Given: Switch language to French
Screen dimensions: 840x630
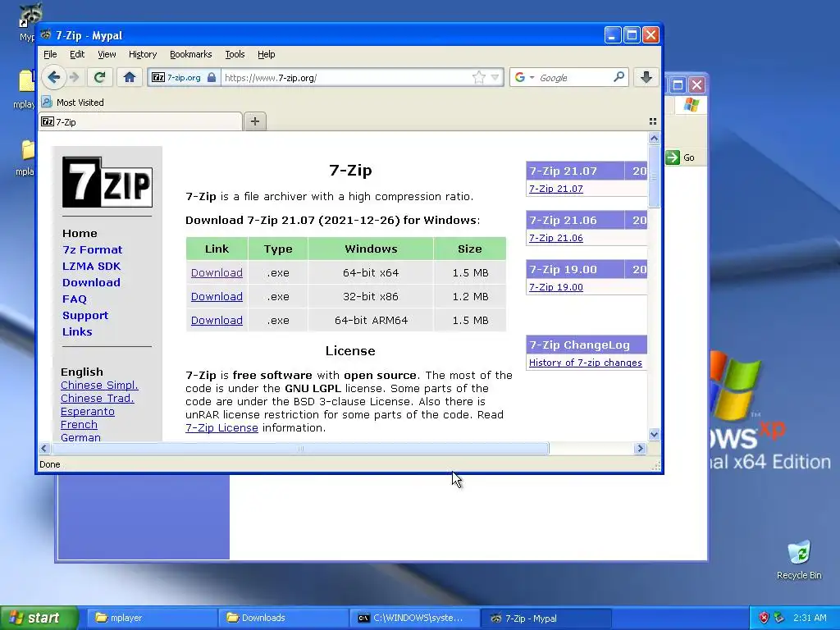Looking at the screenshot, I should (79, 424).
